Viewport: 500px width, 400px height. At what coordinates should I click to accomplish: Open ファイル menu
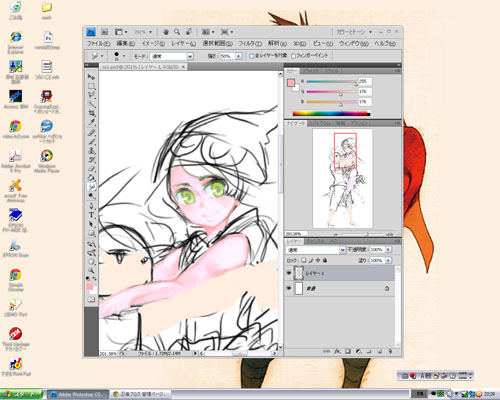pyautogui.click(x=98, y=44)
